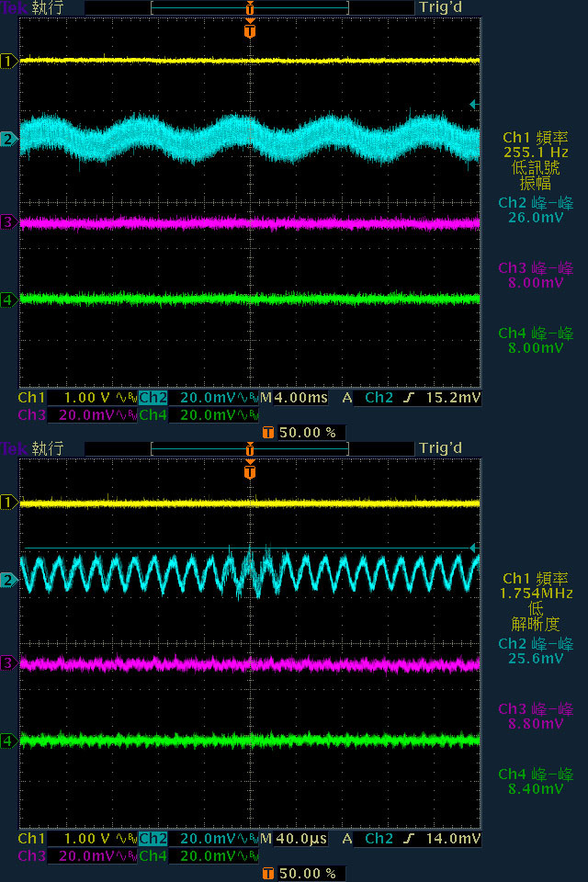Image resolution: width=588 pixels, height=882 pixels.
Task: Click the Ch3 峰-峰 8.00mV measurement
Action: click(x=536, y=275)
